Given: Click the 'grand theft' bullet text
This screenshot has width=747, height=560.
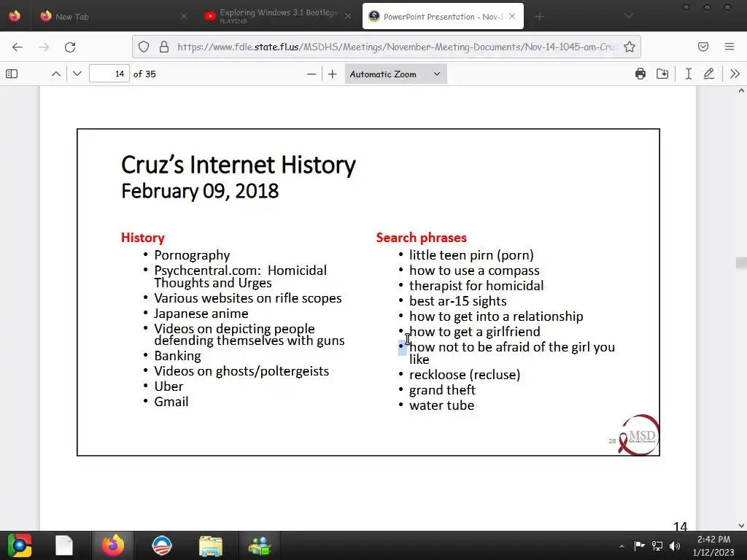Looking at the screenshot, I should [442, 390].
